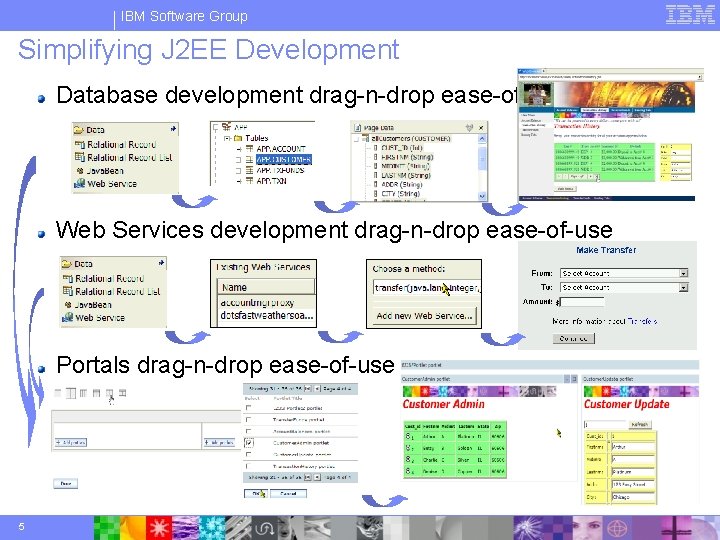Click the Page Data panel toolbar icon beside close
Viewport: 720px width, 540px height.
[x=469, y=128]
